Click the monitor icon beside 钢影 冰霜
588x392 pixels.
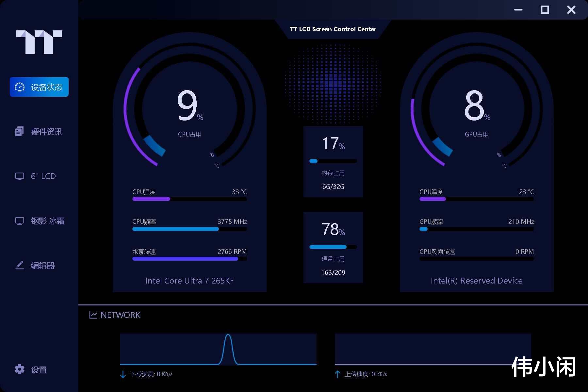[20, 221]
